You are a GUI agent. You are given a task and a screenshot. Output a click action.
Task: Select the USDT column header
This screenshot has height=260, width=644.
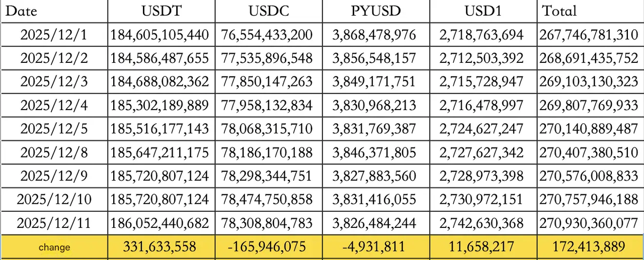(160, 11)
